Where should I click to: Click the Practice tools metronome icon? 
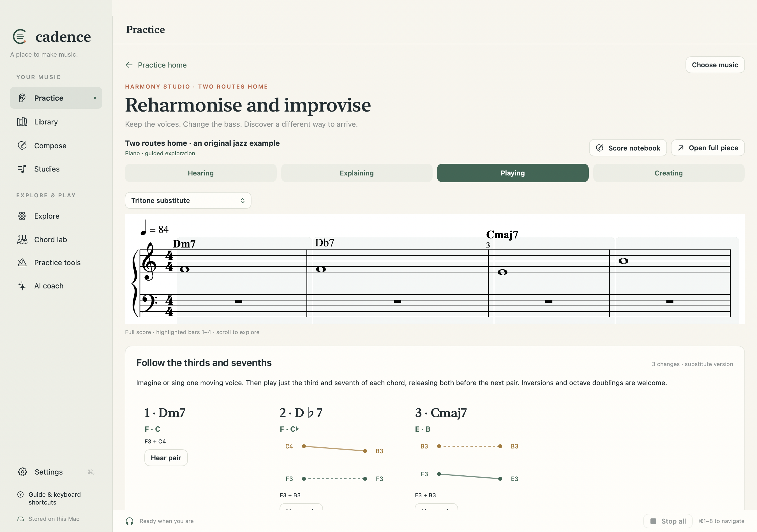[22, 262]
